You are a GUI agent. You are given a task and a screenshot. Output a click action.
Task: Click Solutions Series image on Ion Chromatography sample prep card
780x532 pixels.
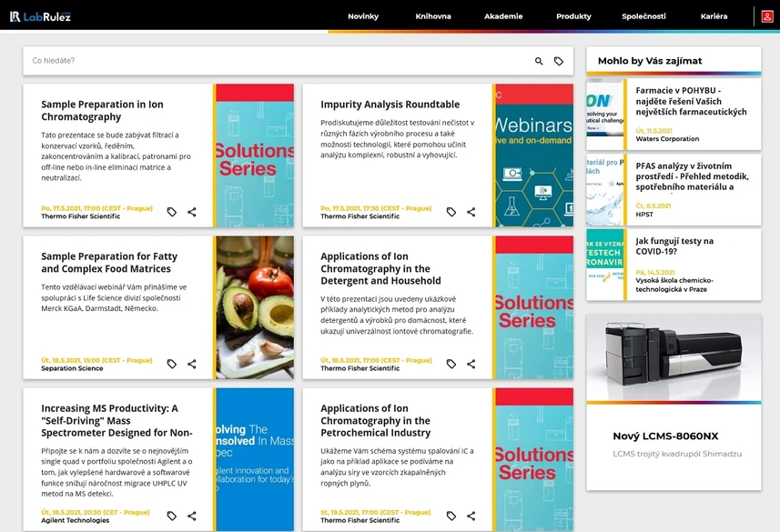(255, 156)
